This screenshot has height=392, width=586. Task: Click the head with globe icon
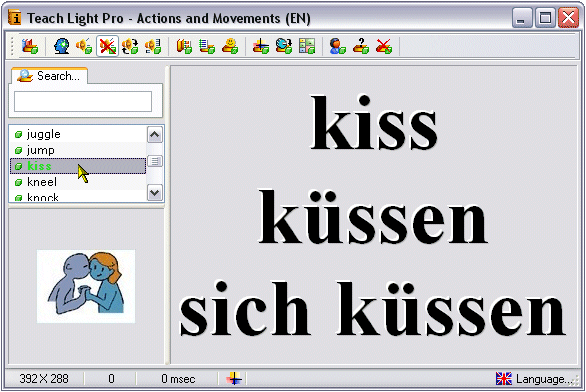61,46
